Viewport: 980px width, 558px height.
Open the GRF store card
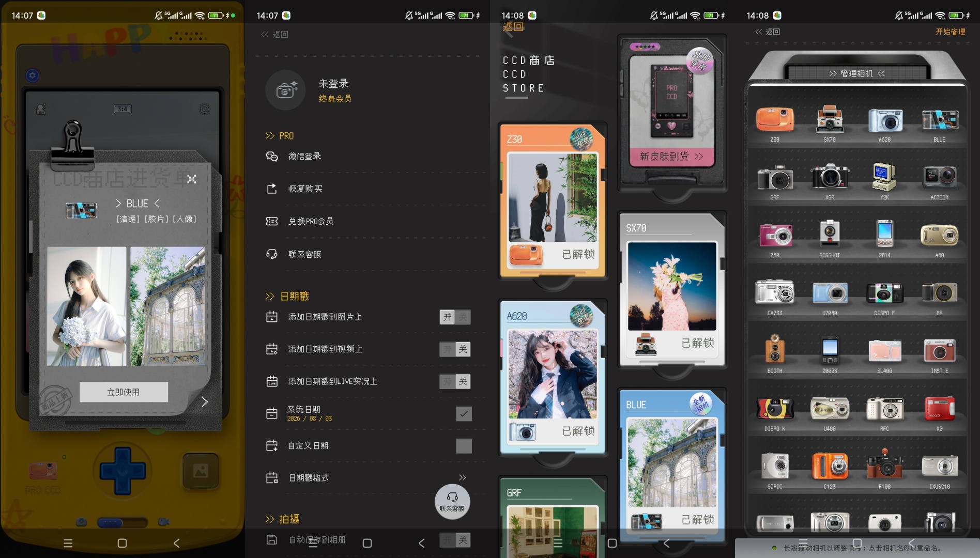point(553,518)
